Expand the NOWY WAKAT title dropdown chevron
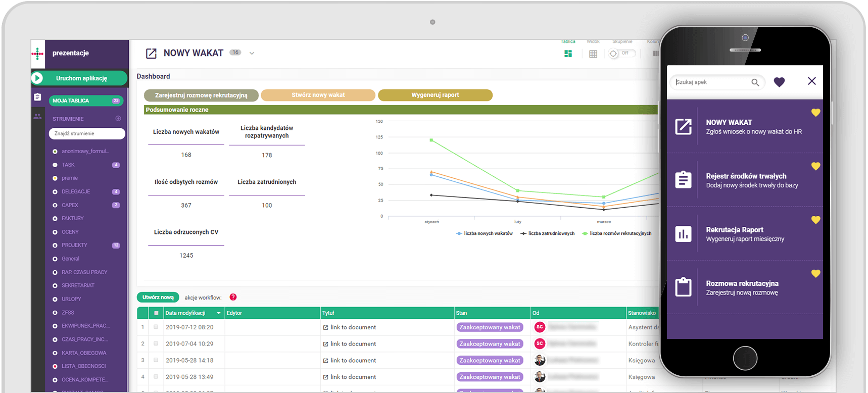868x393 pixels. (252, 53)
